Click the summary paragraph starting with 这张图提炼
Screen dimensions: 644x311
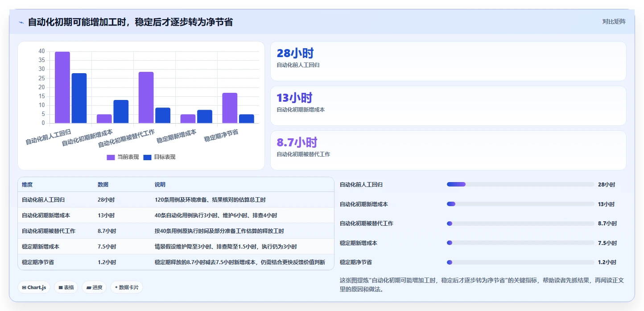[x=483, y=285]
